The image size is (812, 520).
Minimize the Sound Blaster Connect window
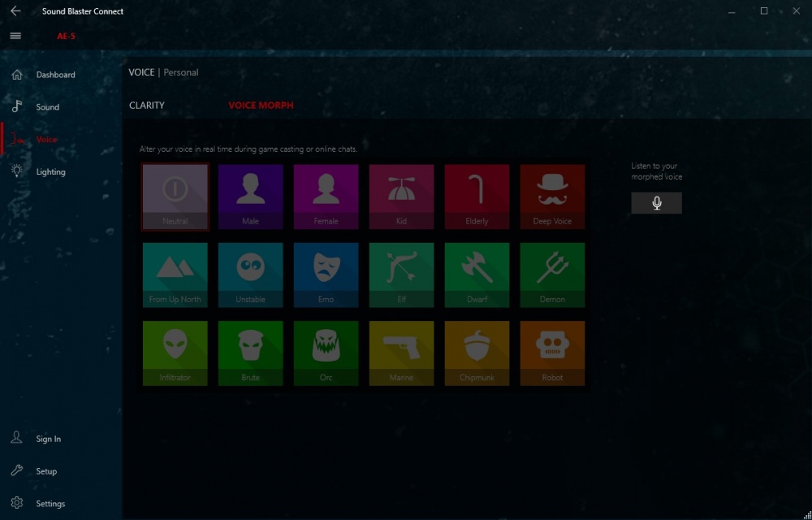[732, 11]
